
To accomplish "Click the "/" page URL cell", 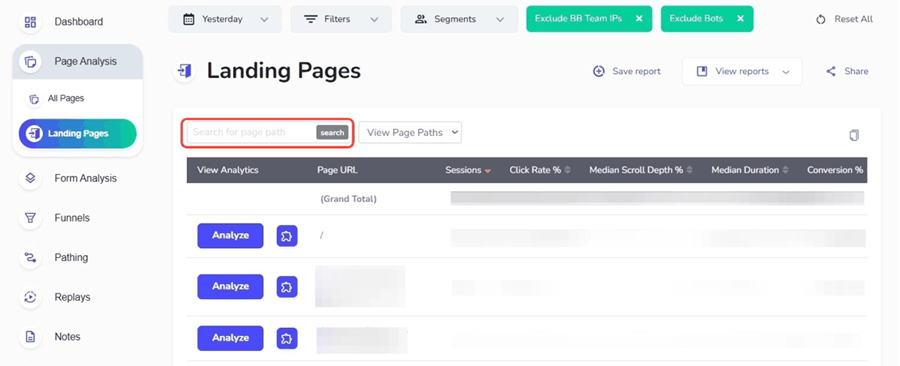I will tap(321, 235).
